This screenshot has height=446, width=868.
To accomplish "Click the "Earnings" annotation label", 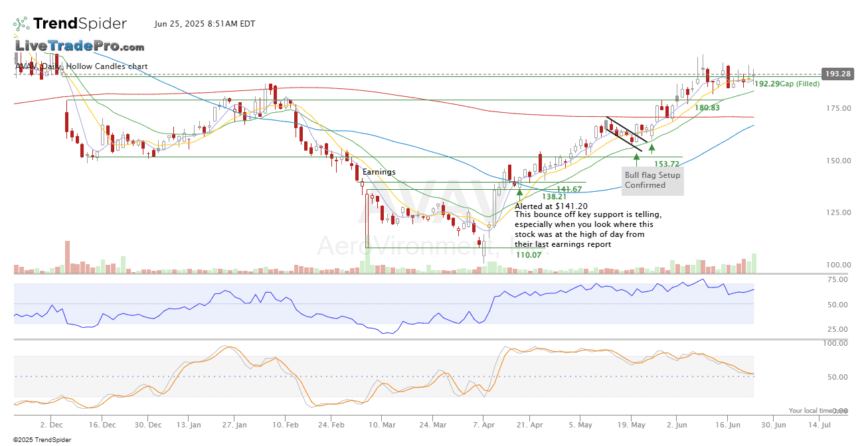I will (379, 172).
